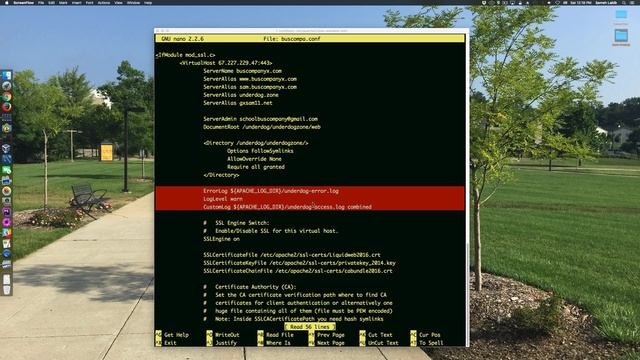The width and height of the screenshot is (640, 360).
Task: Click 'Justify' nano shortcut
Action: (x=226, y=343)
